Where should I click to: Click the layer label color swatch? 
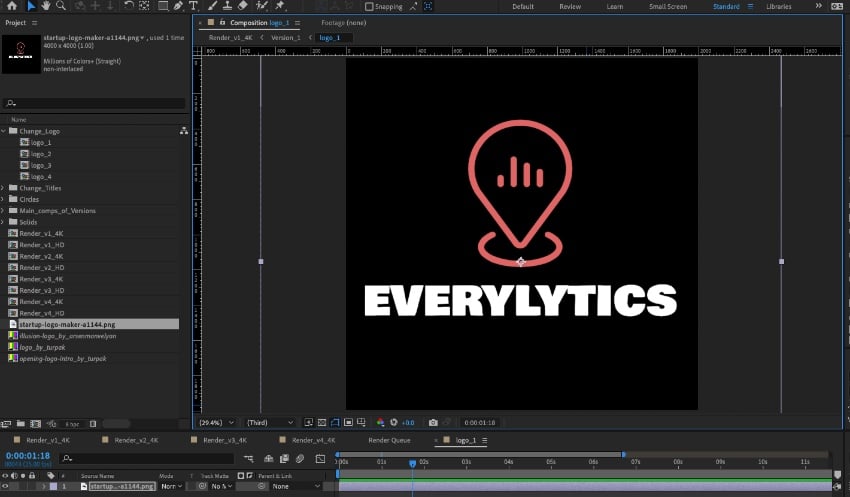point(53,487)
